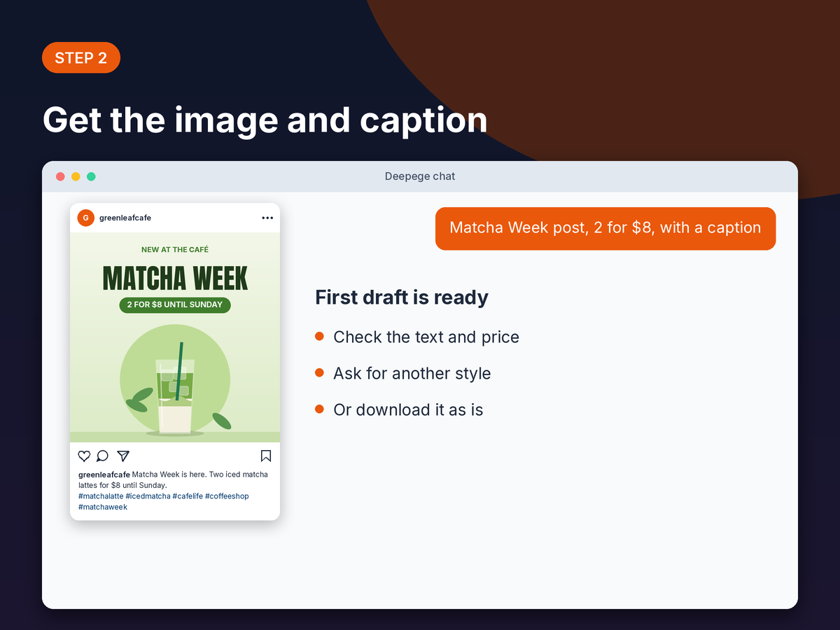Image resolution: width=840 pixels, height=630 pixels.
Task: Click the #icedmatcha hashtag
Action: pyautogui.click(x=148, y=496)
